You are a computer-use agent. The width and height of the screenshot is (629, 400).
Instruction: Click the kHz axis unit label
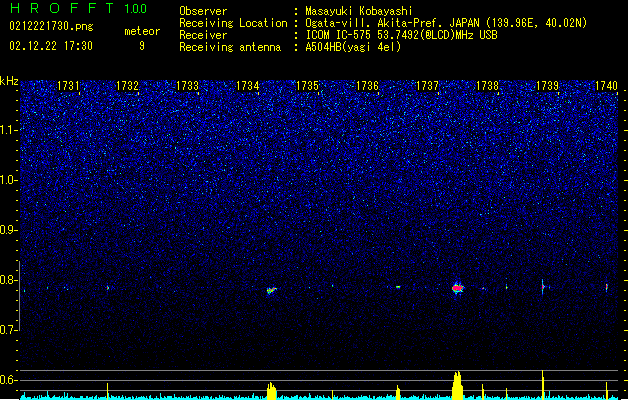coord(9,81)
